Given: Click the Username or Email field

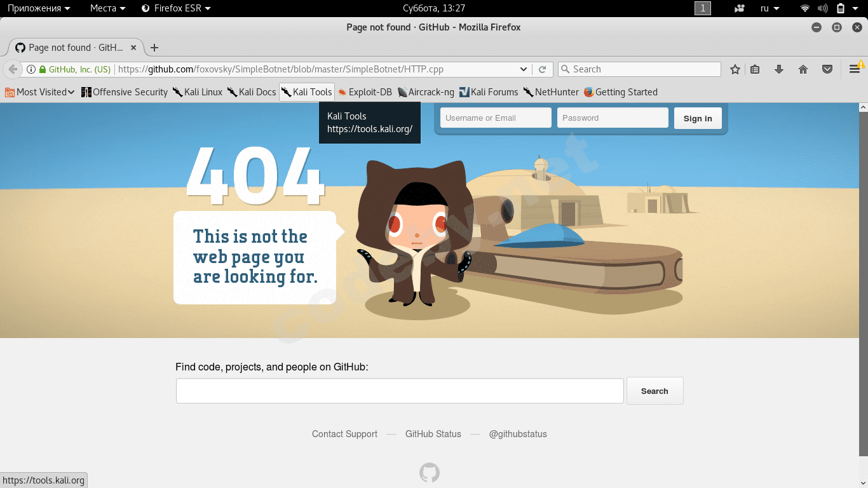Looking at the screenshot, I should (496, 118).
